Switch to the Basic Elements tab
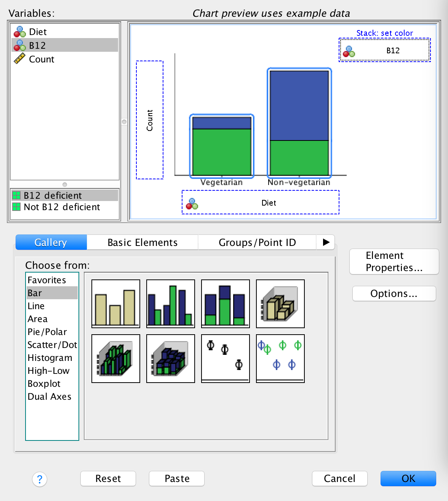This screenshot has width=448, height=501. (x=142, y=243)
